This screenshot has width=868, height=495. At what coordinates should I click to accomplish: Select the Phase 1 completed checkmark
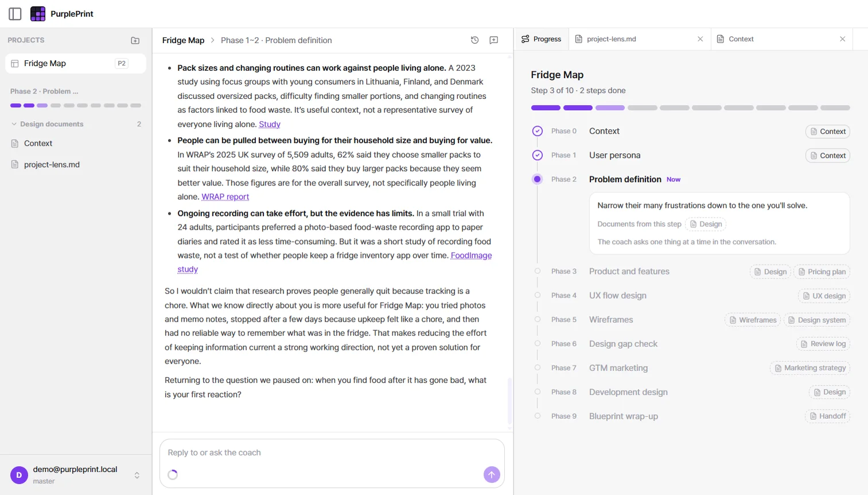pyautogui.click(x=537, y=155)
